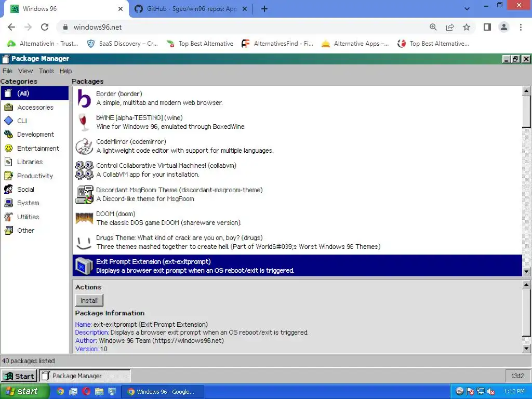The height and width of the screenshot is (399, 532).
Task: Share this page via share icon
Action: [450, 27]
